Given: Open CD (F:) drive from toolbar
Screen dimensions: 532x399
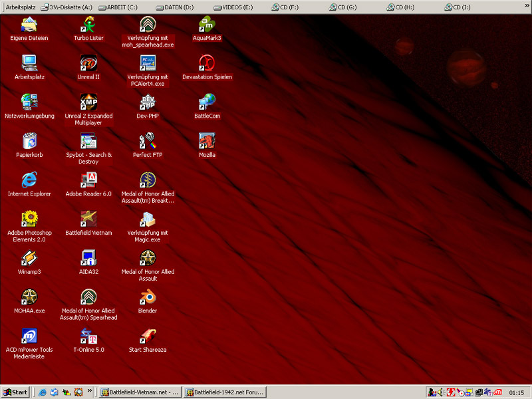Looking at the screenshot, I should click(285, 7).
